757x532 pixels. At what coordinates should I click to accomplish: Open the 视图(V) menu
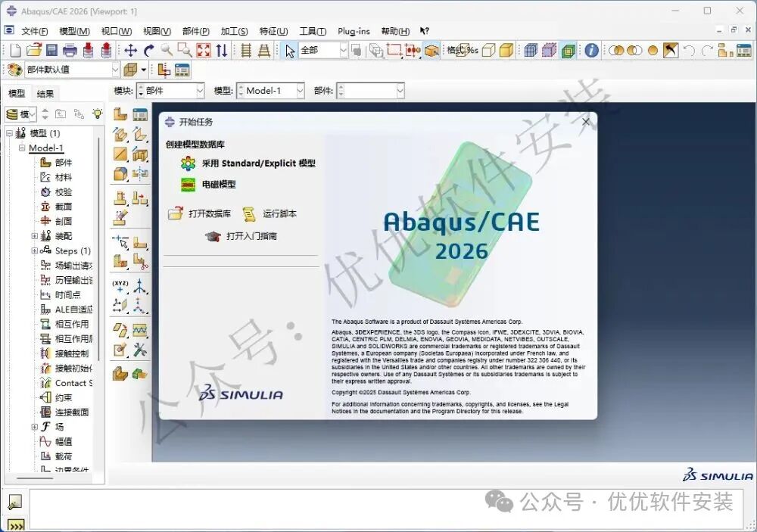point(157,31)
